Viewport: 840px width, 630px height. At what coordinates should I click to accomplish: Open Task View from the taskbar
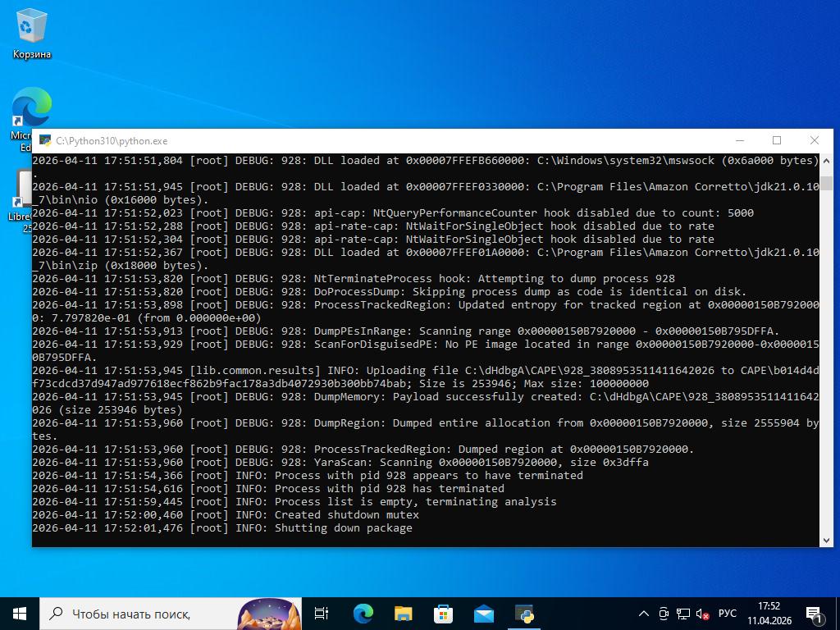322,614
